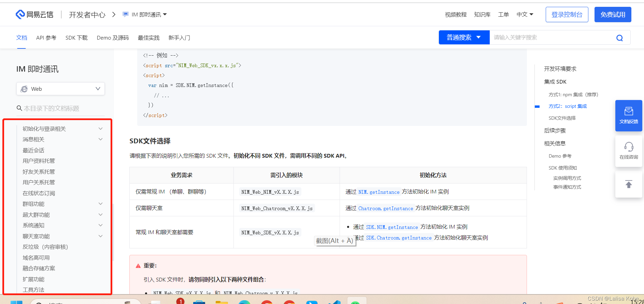The height and width of the screenshot is (304, 644).
Task: Expand 初始化与登录相关 section
Action: [100, 129]
